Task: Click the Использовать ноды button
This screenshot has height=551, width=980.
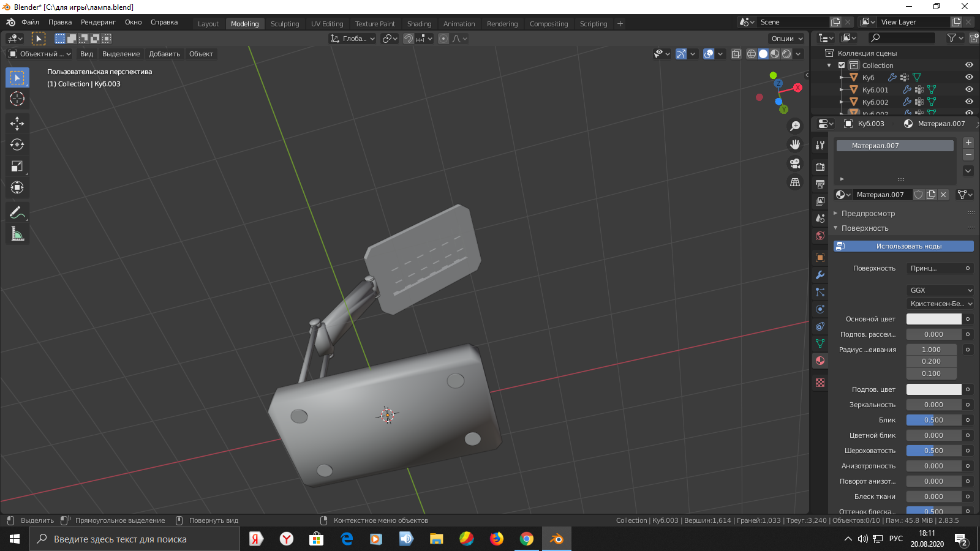Action: pyautogui.click(x=903, y=246)
